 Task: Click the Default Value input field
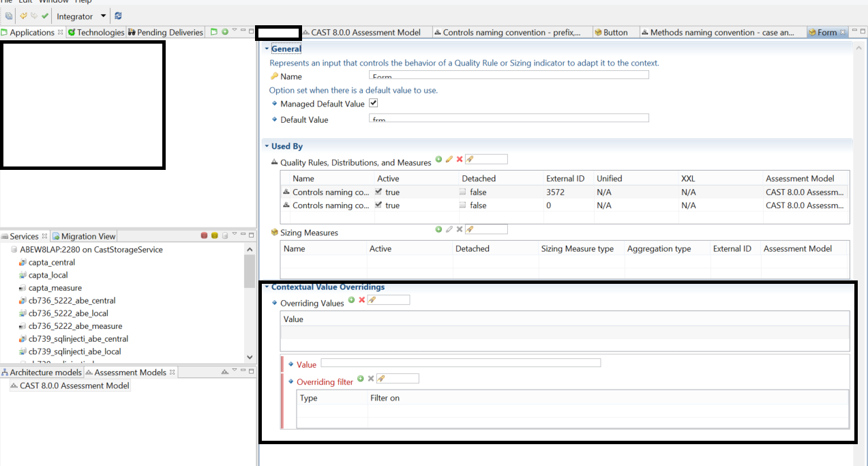click(x=509, y=118)
